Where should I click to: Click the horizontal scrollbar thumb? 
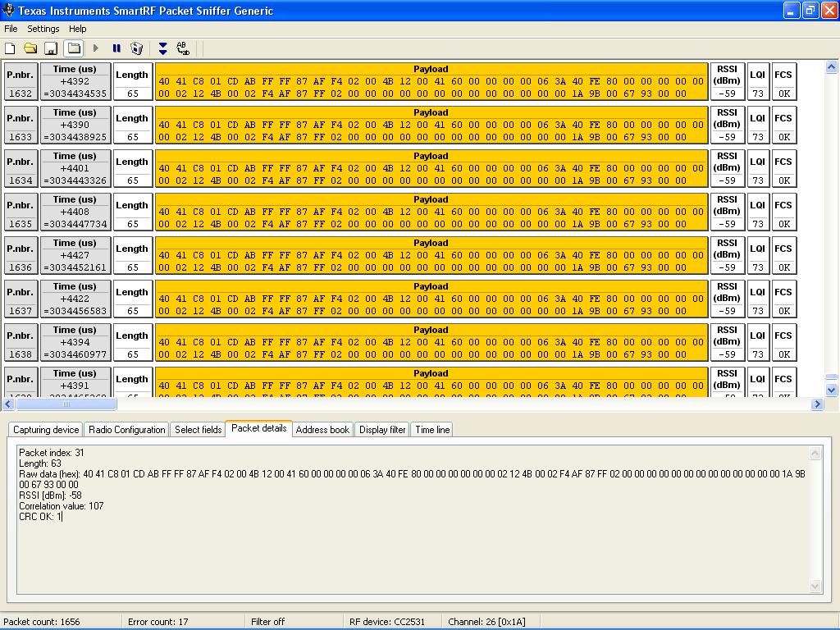tap(66, 404)
